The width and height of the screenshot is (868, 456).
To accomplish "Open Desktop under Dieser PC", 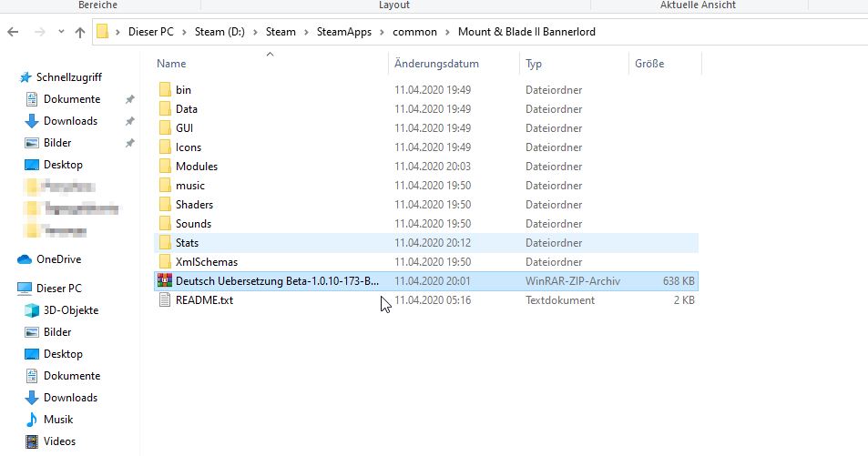I will coord(63,354).
